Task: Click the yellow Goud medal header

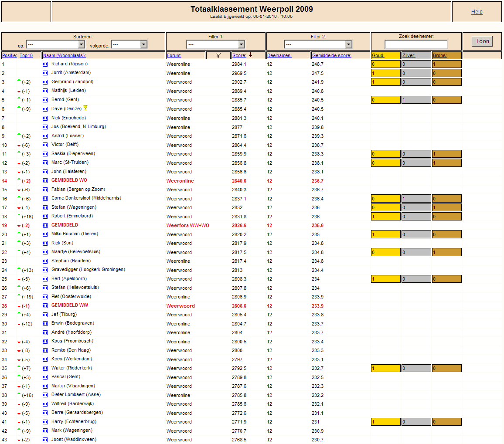Action: (378, 55)
